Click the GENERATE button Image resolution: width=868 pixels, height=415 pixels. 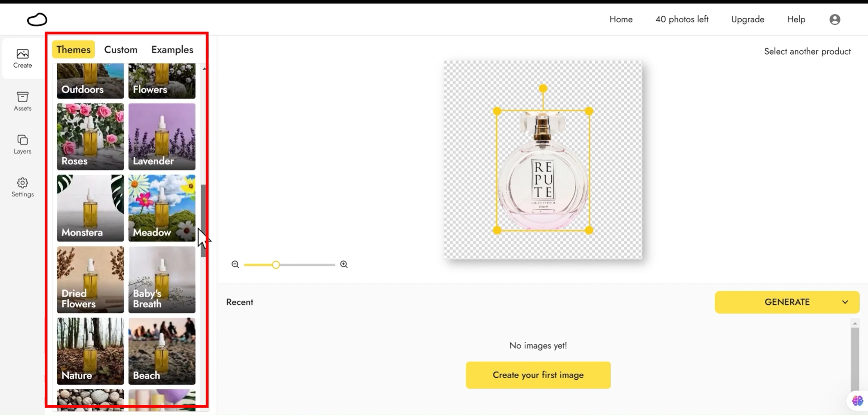787,302
